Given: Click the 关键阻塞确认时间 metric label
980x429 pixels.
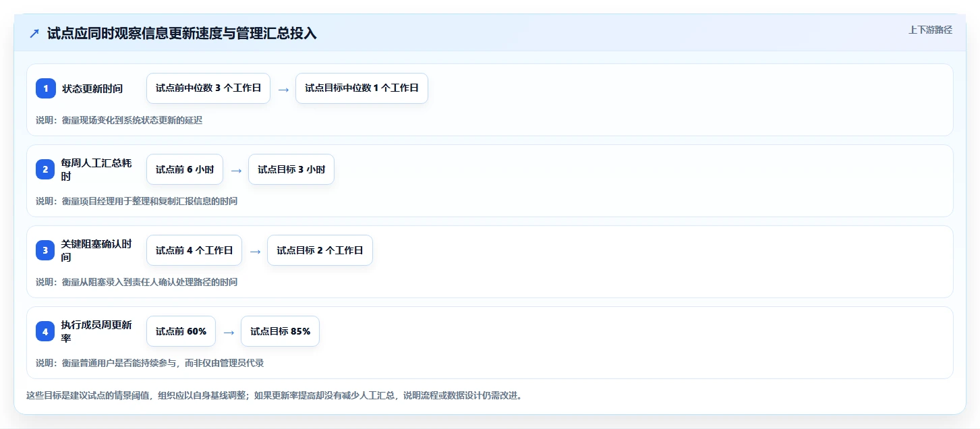Looking at the screenshot, I should [96, 250].
